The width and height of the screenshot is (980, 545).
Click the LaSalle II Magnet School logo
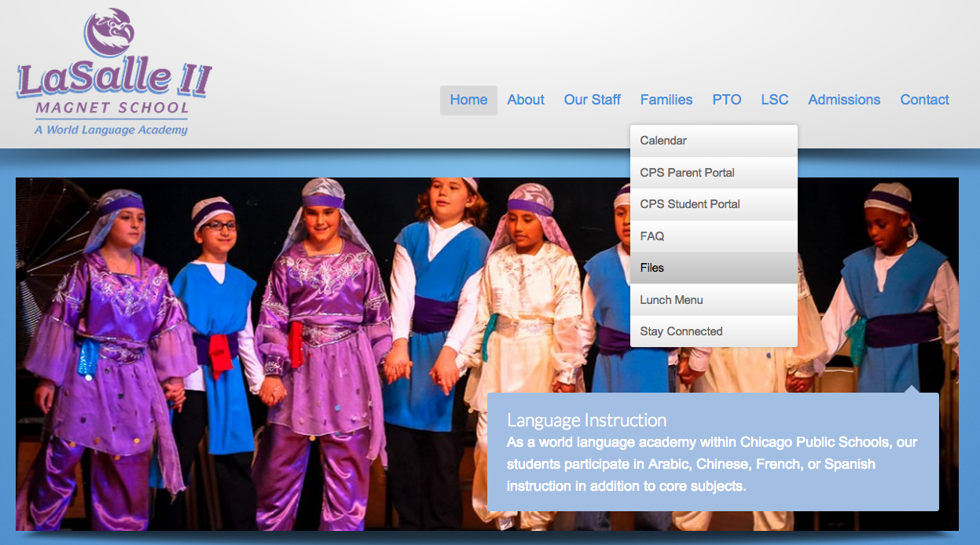coord(114,72)
